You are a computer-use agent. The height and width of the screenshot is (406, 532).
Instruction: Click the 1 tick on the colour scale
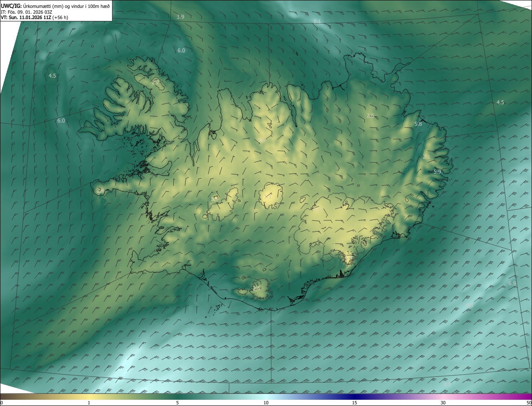pyautogui.click(x=89, y=403)
